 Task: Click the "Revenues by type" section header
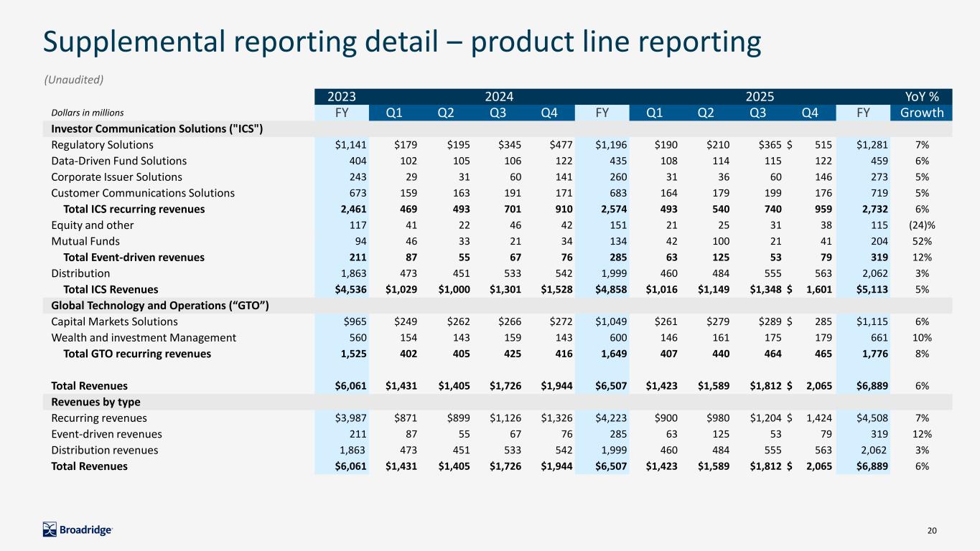coord(95,402)
